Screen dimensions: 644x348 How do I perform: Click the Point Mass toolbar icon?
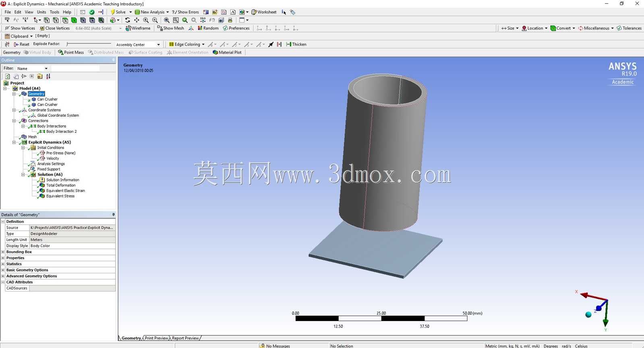coord(60,52)
